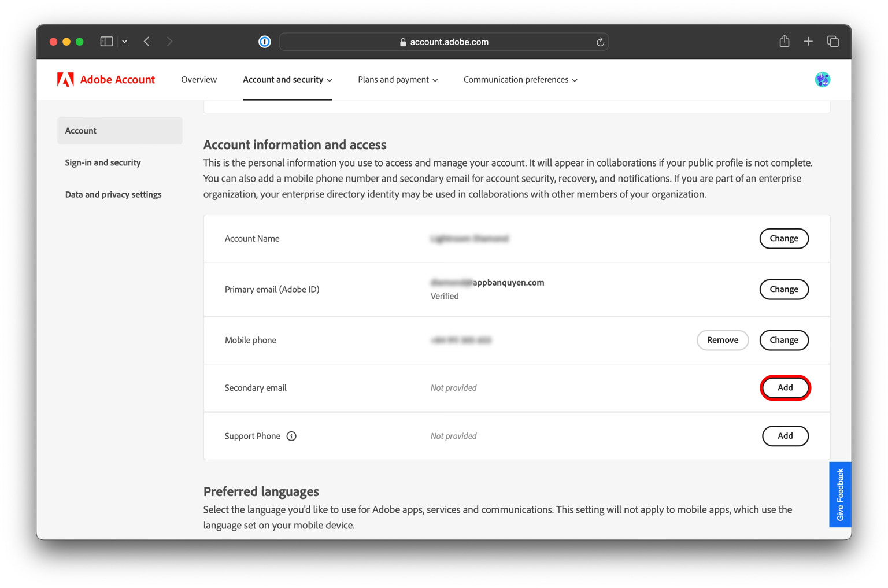This screenshot has height=588, width=888.
Task: Click the account.adobe.com address bar
Action: [x=443, y=42]
